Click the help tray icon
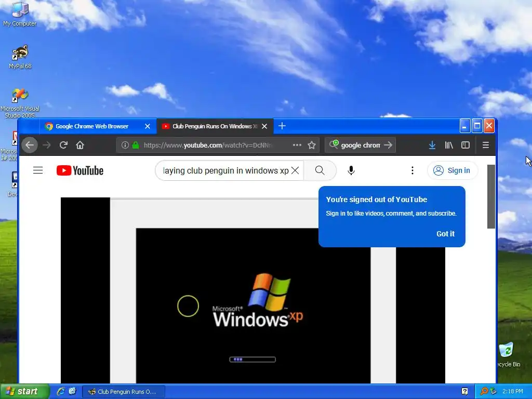 click(464, 392)
